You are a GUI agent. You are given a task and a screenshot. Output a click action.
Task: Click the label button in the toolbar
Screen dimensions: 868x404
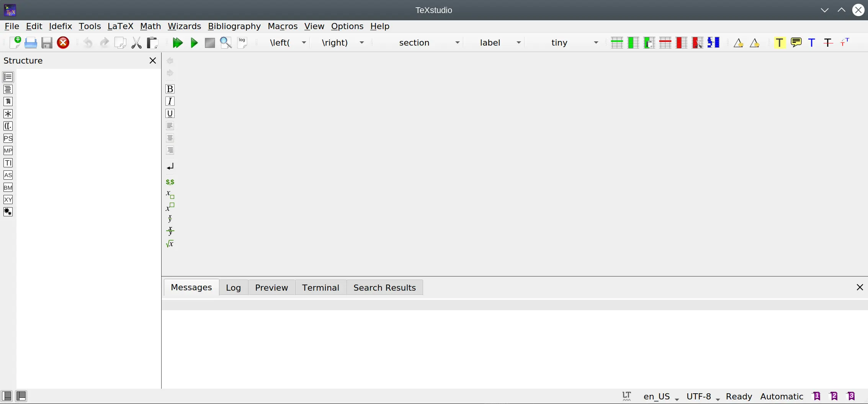[x=490, y=43]
